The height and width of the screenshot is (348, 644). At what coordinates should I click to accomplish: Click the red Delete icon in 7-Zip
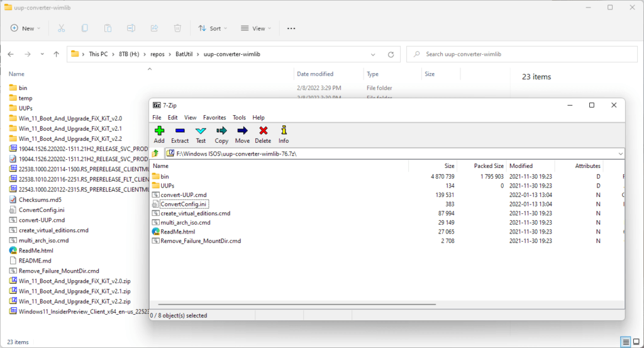263,134
